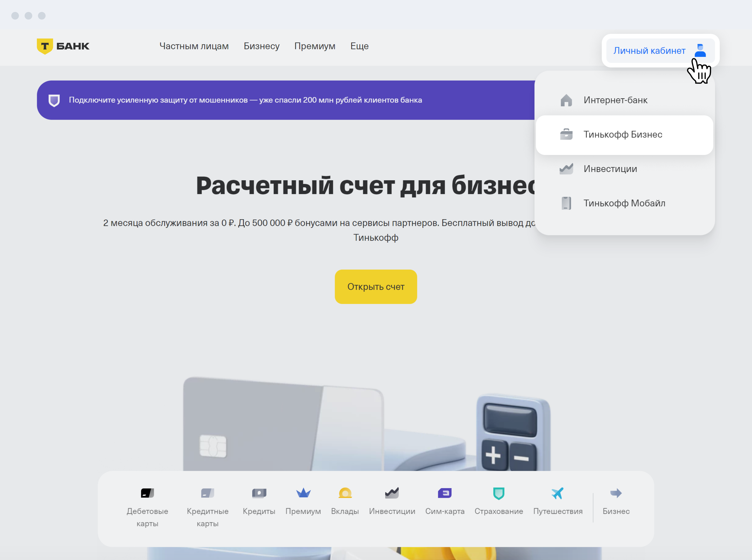Click the gray bank card illustration
The width and height of the screenshot is (752, 560).
pos(283,424)
